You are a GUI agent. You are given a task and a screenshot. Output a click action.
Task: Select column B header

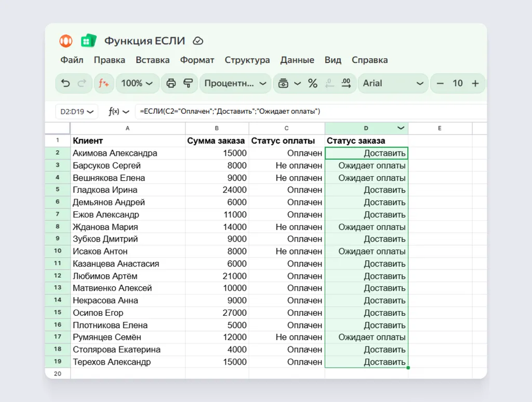click(217, 128)
